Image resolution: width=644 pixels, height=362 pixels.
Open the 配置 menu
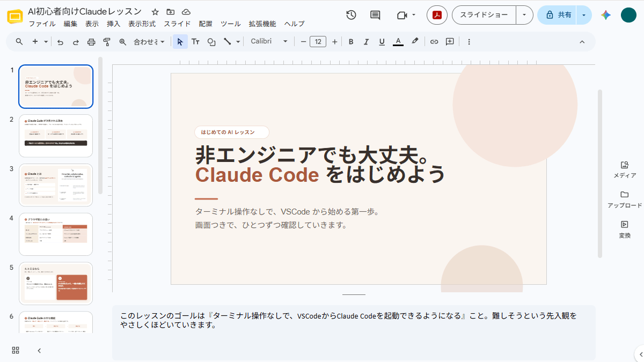click(x=206, y=24)
